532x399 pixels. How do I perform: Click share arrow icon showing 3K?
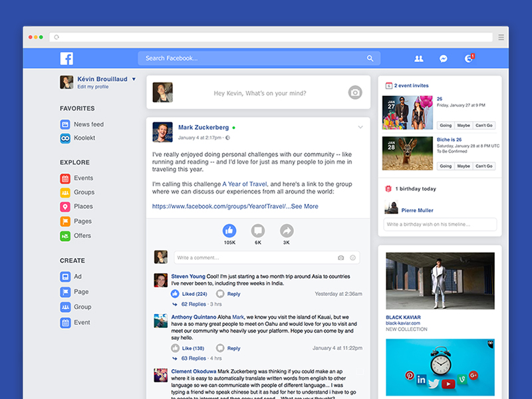pos(287,231)
